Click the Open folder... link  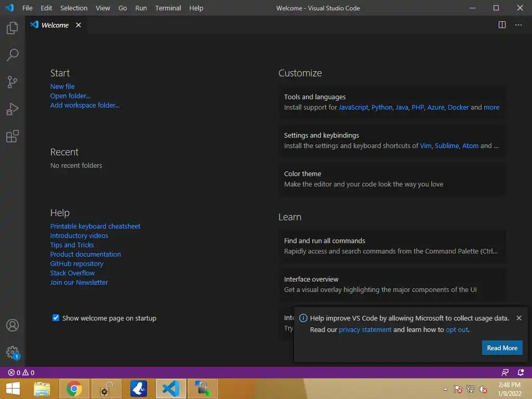coord(70,96)
